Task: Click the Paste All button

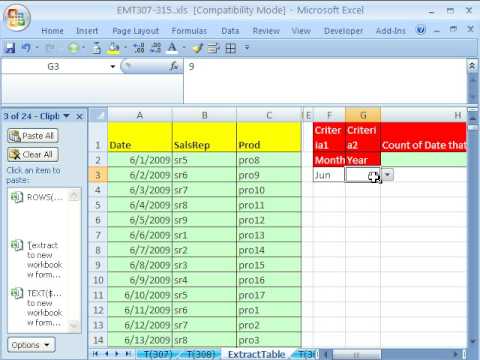Action: click(33, 136)
